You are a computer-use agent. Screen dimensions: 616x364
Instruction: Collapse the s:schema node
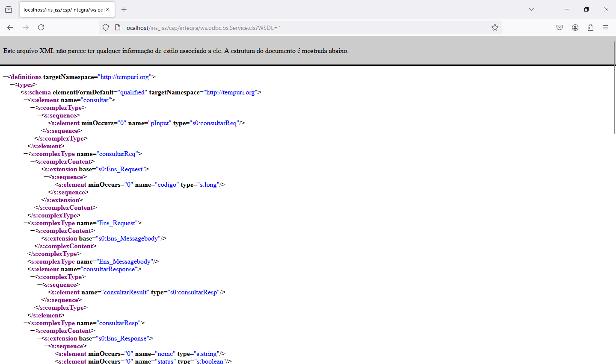[19, 92]
